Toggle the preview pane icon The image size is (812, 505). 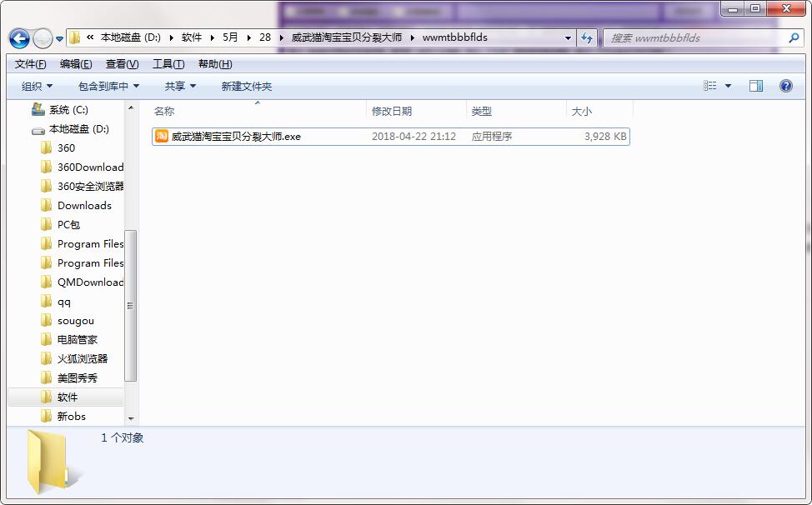tap(757, 85)
